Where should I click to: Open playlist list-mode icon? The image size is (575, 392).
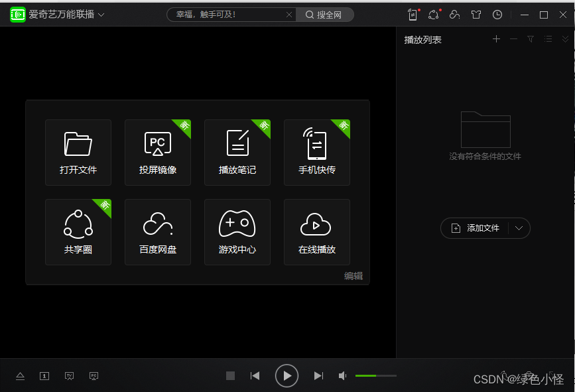tap(548, 39)
